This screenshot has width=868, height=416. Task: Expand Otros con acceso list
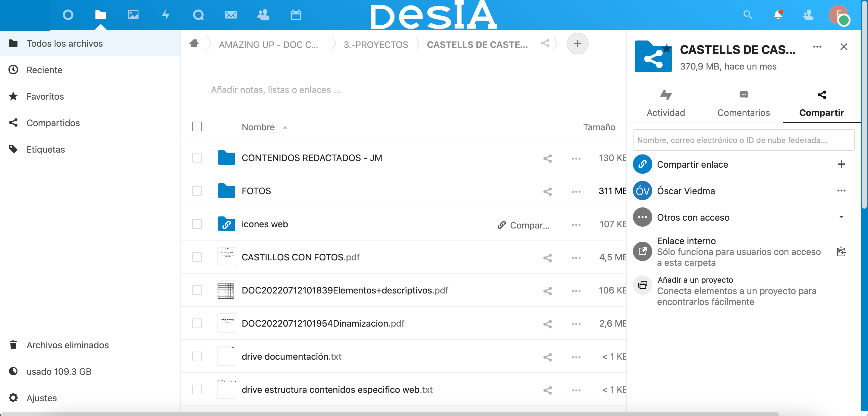[841, 217]
